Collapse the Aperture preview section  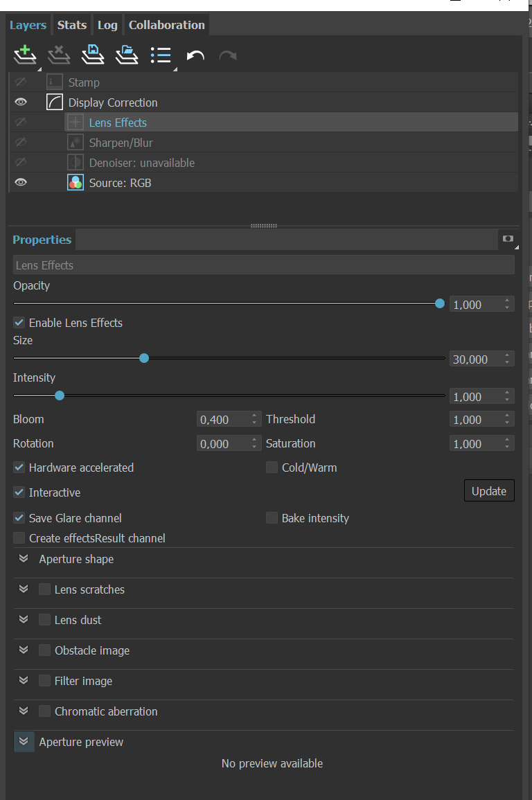point(24,741)
